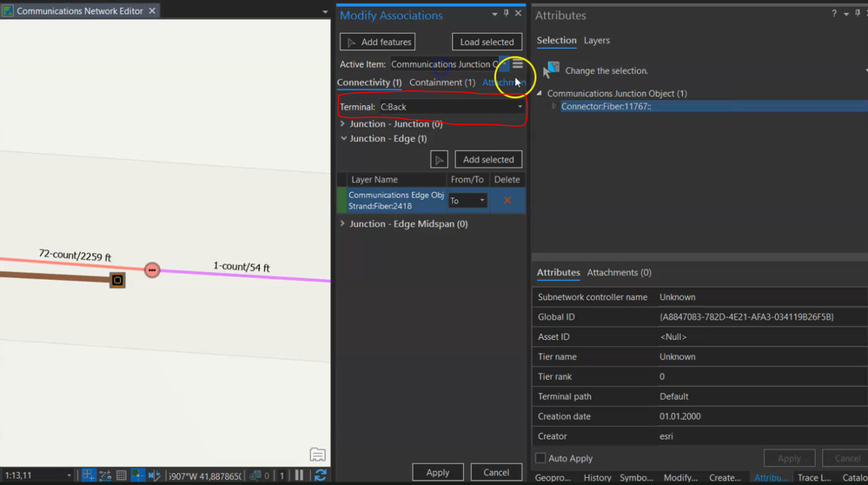Click the Add selected button
Screen dimensions: 868x485
pos(488,159)
